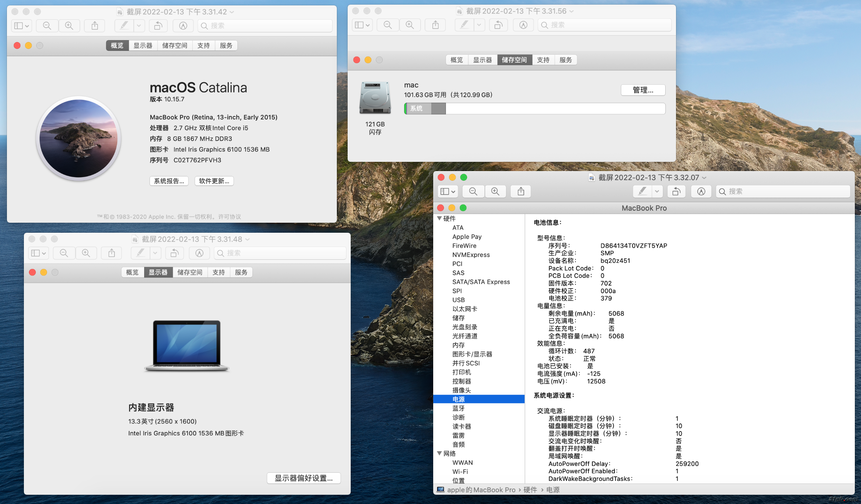Select 显示器 tab in Catalina overview panel
The height and width of the screenshot is (504, 861).
point(143,45)
